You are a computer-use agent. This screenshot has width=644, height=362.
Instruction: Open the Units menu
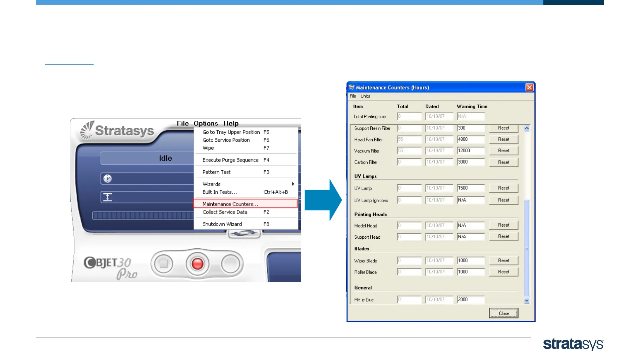[x=365, y=96]
